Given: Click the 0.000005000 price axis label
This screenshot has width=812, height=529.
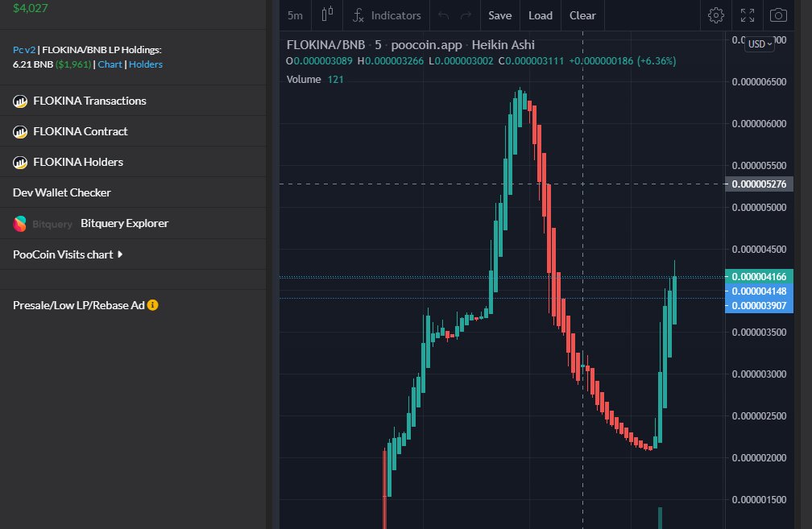Looking at the screenshot, I should [x=759, y=207].
